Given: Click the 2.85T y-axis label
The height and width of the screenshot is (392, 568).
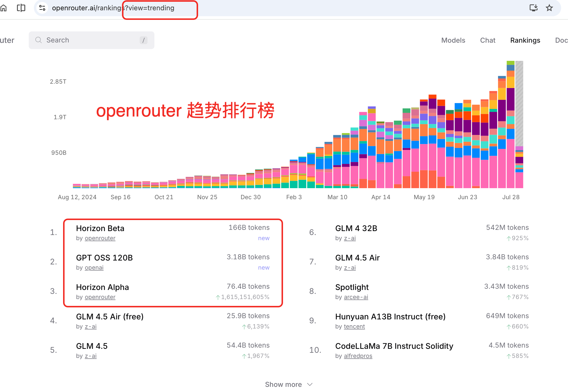Looking at the screenshot, I should coord(58,81).
